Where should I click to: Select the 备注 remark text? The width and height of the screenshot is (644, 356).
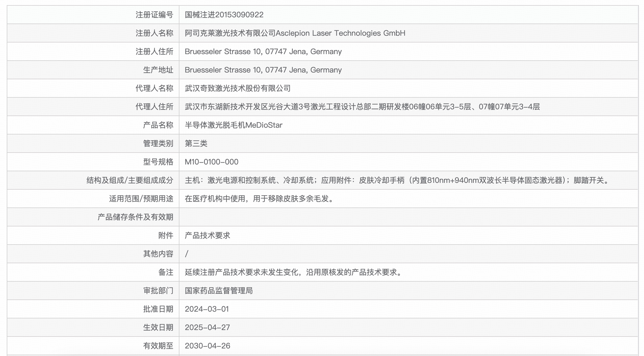(292, 272)
